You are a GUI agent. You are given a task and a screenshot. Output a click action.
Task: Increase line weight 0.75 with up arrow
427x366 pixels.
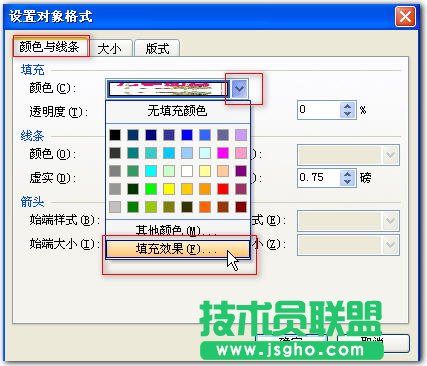coord(348,174)
